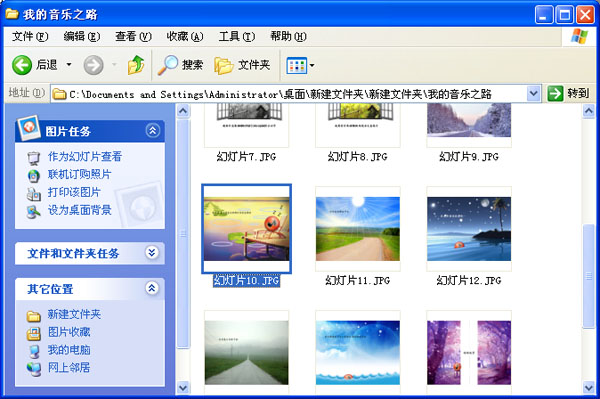Click the 地址 (D) address label

pos(26,93)
